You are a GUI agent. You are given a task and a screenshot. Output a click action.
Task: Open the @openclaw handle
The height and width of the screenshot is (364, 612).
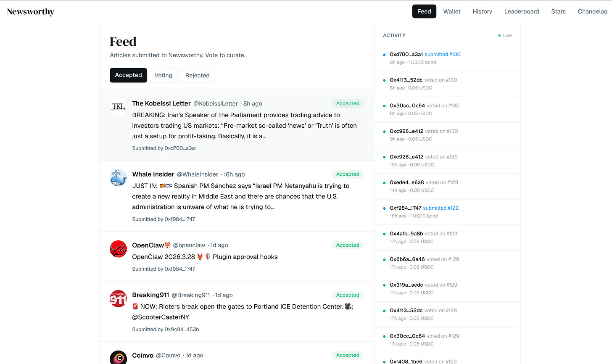189,245
